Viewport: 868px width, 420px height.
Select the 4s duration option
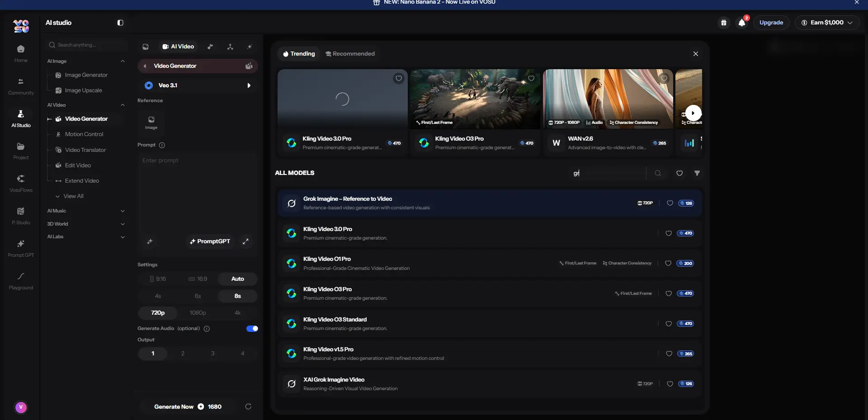tap(158, 296)
